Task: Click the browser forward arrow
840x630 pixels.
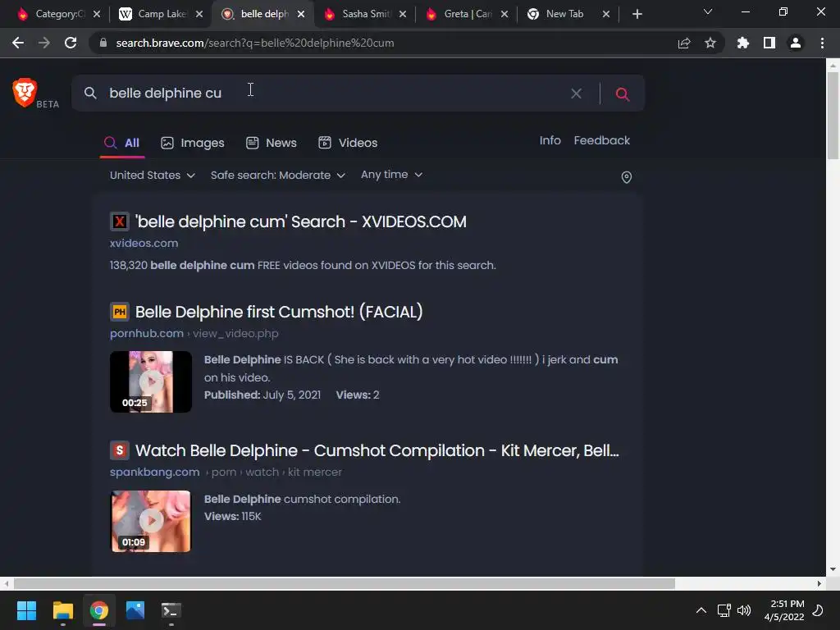Action: coord(44,43)
